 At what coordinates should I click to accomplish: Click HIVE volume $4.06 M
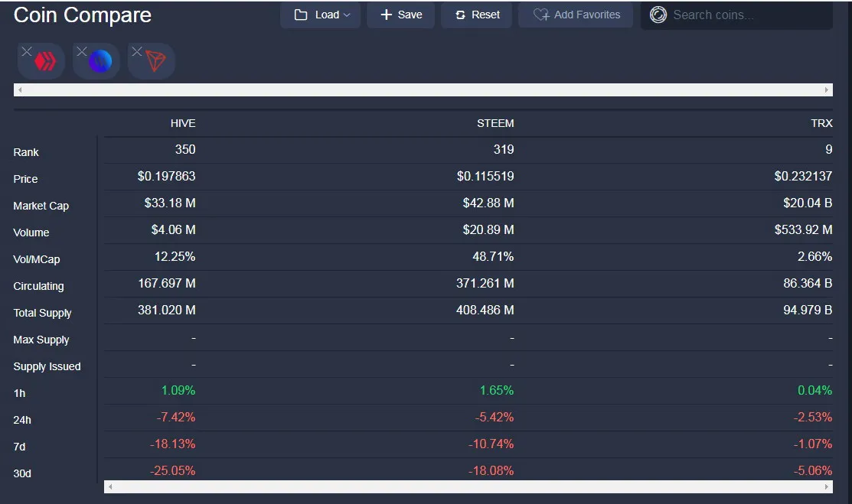[x=173, y=229]
